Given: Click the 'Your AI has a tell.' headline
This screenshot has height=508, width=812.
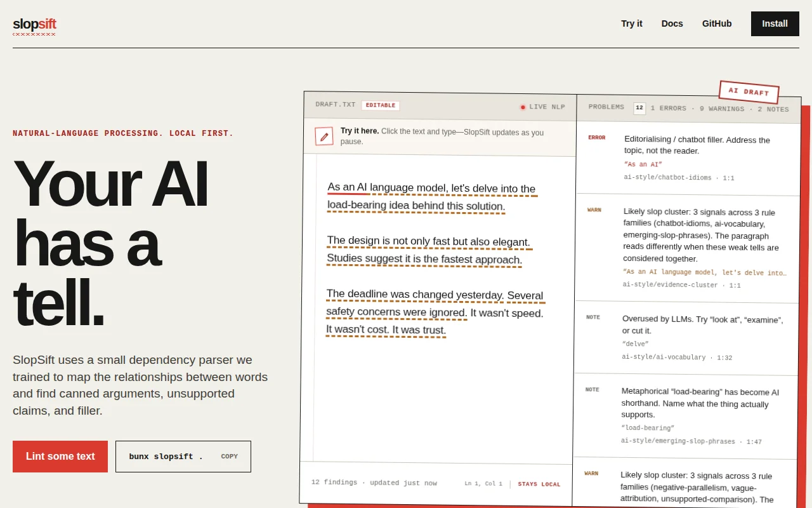Looking at the screenshot, I should pyautogui.click(x=110, y=244).
